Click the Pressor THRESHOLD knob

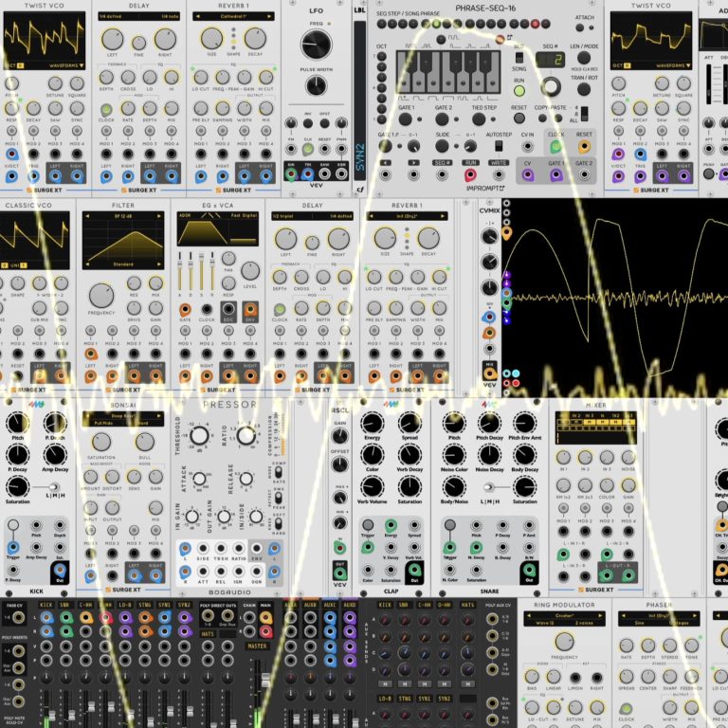click(x=199, y=435)
